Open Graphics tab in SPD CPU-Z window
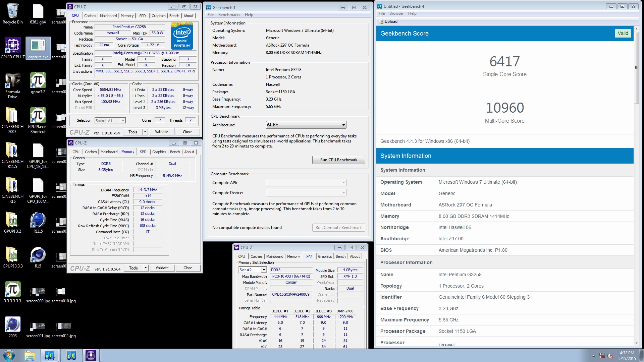This screenshot has width=644, height=362. (x=325, y=256)
